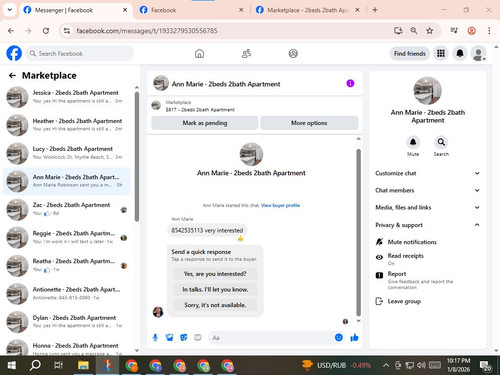Open the Facebook menu grid icon
500x375 pixels.
tap(441, 53)
